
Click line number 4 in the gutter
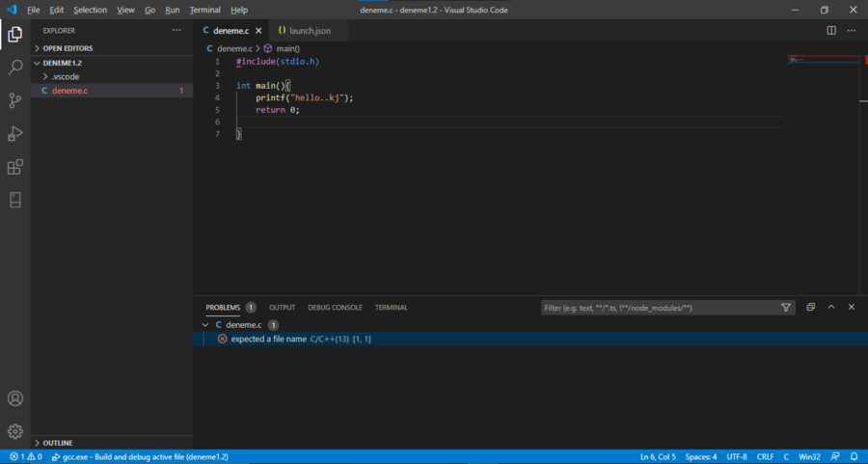(x=217, y=97)
